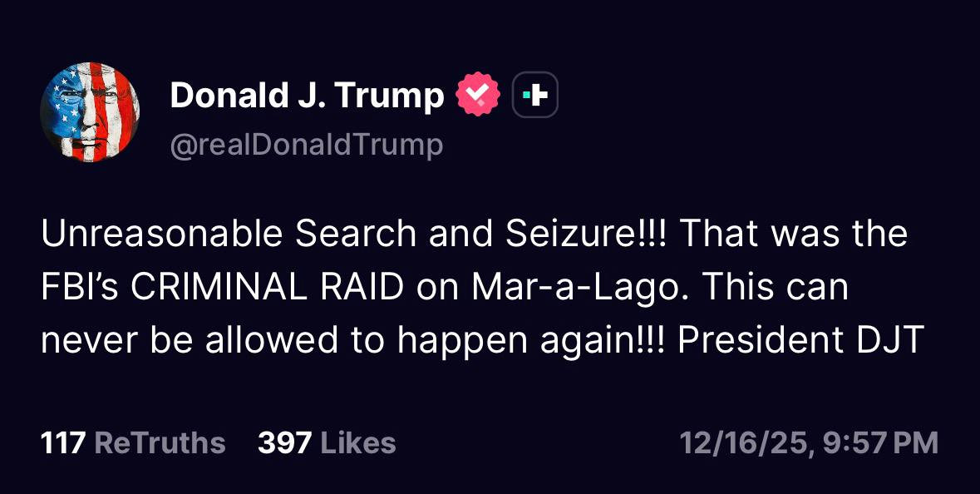
Task: Click the Likes label
Action: (x=357, y=443)
